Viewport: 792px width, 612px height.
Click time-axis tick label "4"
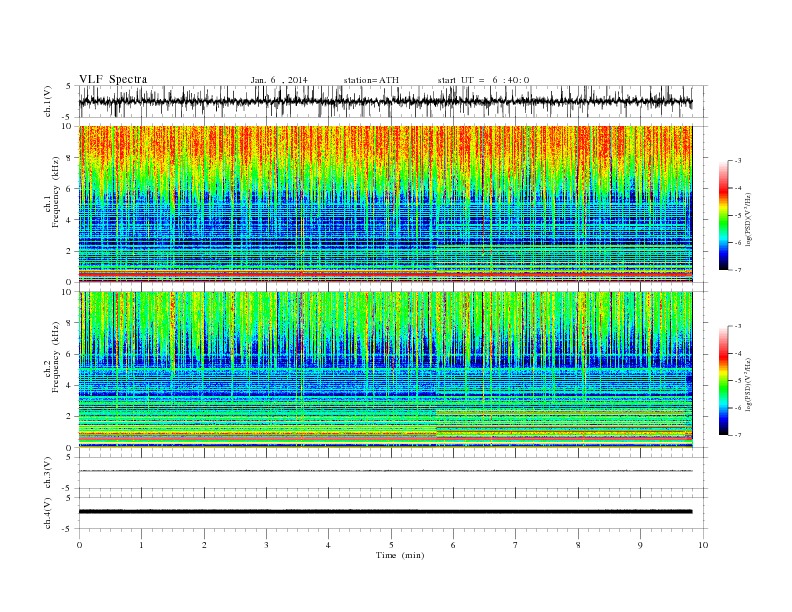[329, 545]
